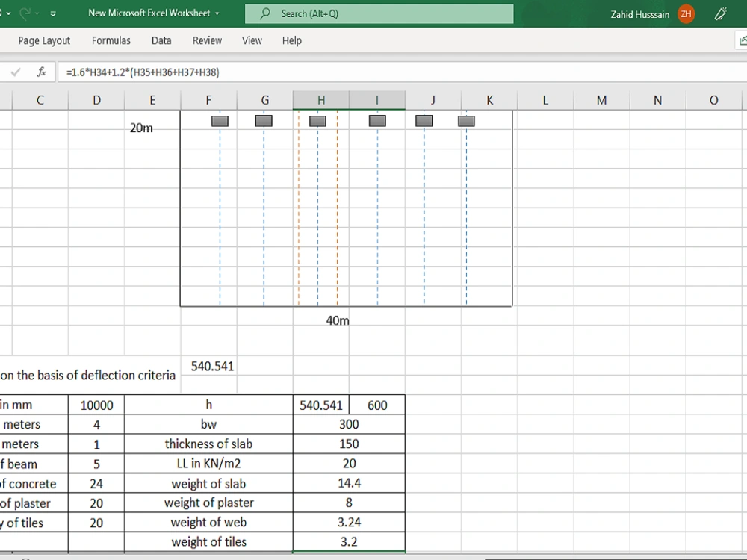Click the 'weight of tiles' cell
This screenshot has width=747, height=560.
pyautogui.click(x=208, y=542)
